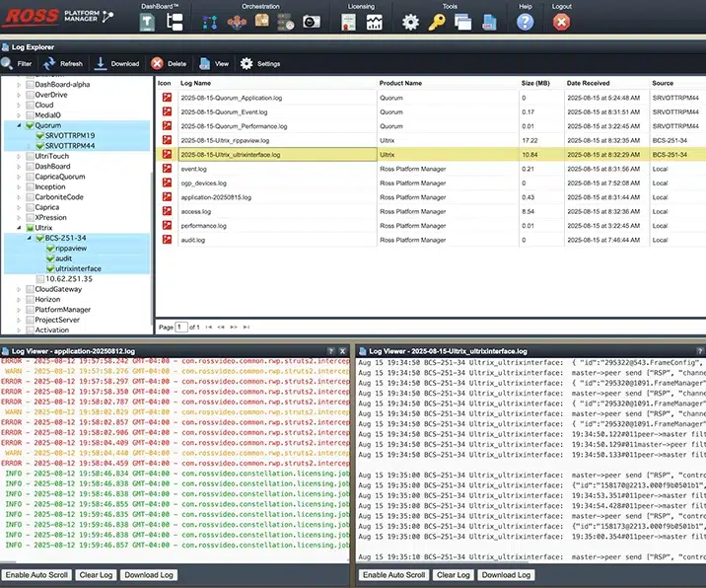
Task: Download Log from Ultrix_ultrixinterface.log viewer
Action: click(x=506, y=575)
